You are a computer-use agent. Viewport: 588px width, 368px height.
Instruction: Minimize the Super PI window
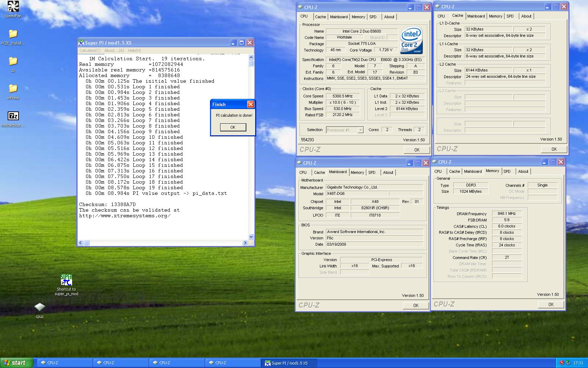pos(233,43)
